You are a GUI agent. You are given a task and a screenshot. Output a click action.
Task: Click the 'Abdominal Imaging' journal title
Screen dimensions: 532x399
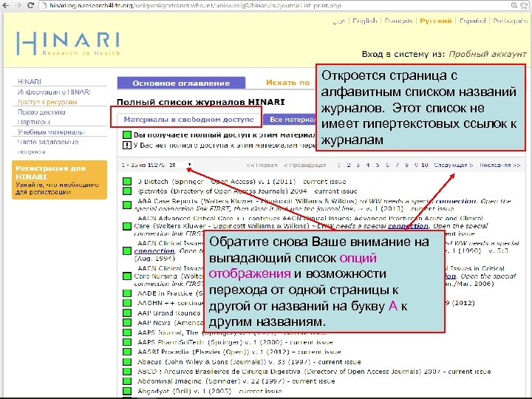click(x=169, y=381)
